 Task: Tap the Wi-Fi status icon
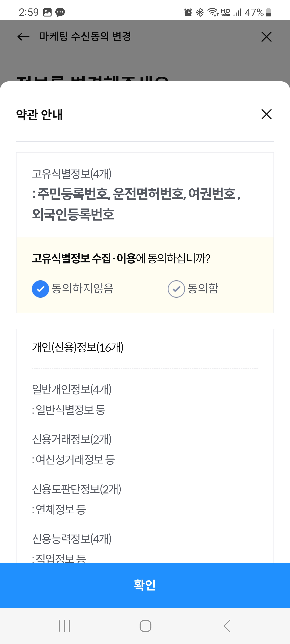(x=213, y=12)
